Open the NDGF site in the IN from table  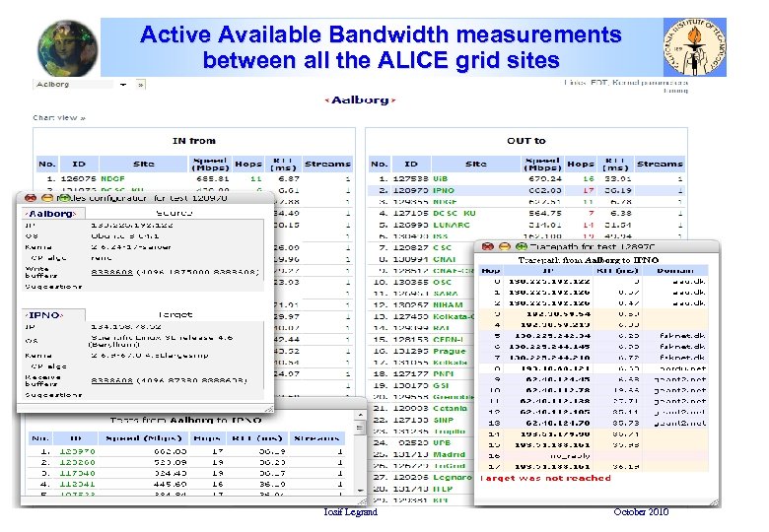[x=112, y=178]
